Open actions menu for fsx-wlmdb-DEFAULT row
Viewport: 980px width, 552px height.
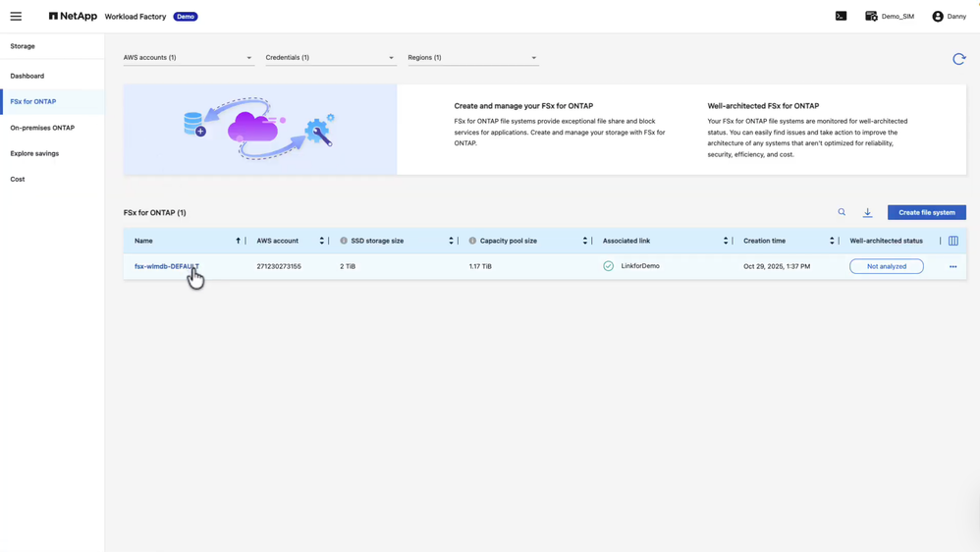[x=953, y=267]
